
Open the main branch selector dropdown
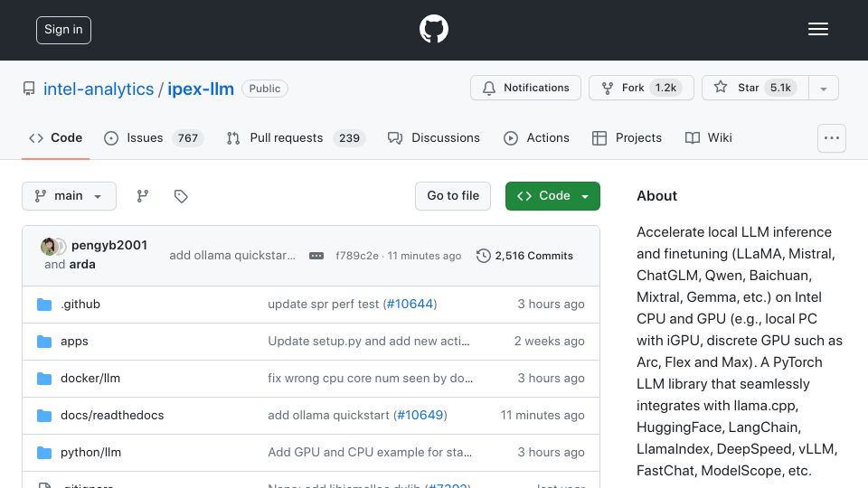tap(70, 196)
